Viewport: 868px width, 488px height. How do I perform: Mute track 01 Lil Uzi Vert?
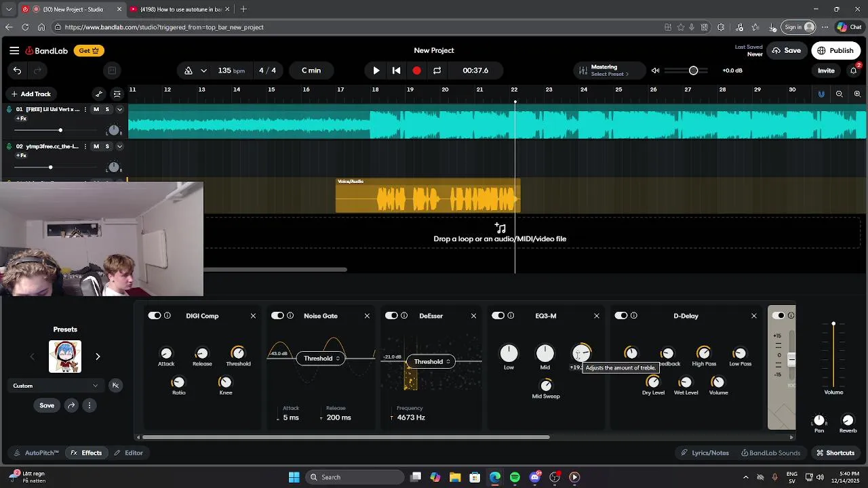coord(96,109)
